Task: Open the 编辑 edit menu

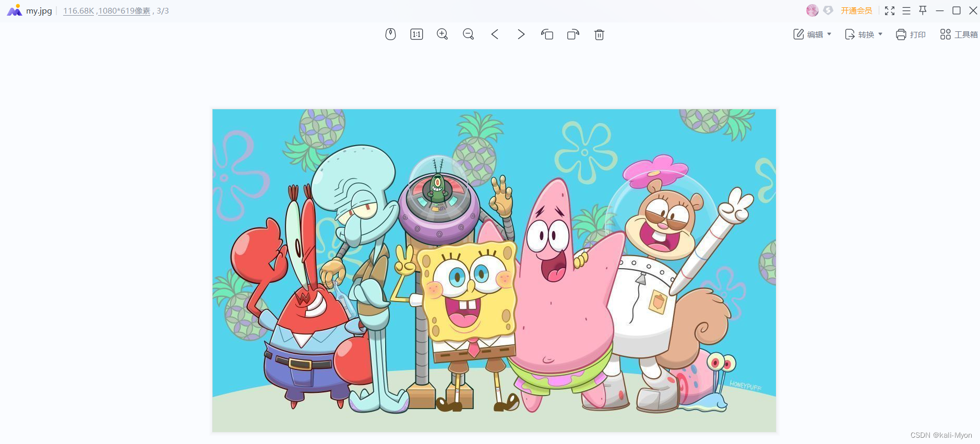Action: (812, 34)
